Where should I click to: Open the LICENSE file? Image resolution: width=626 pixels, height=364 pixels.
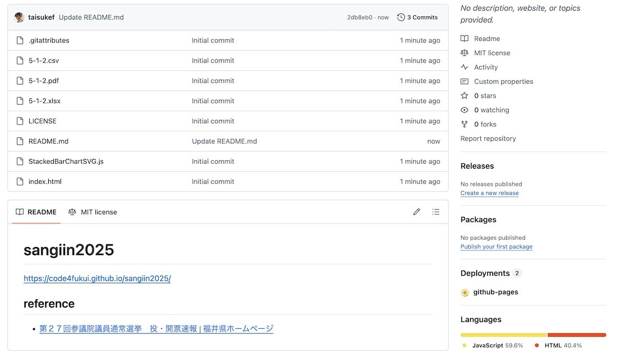pos(43,121)
